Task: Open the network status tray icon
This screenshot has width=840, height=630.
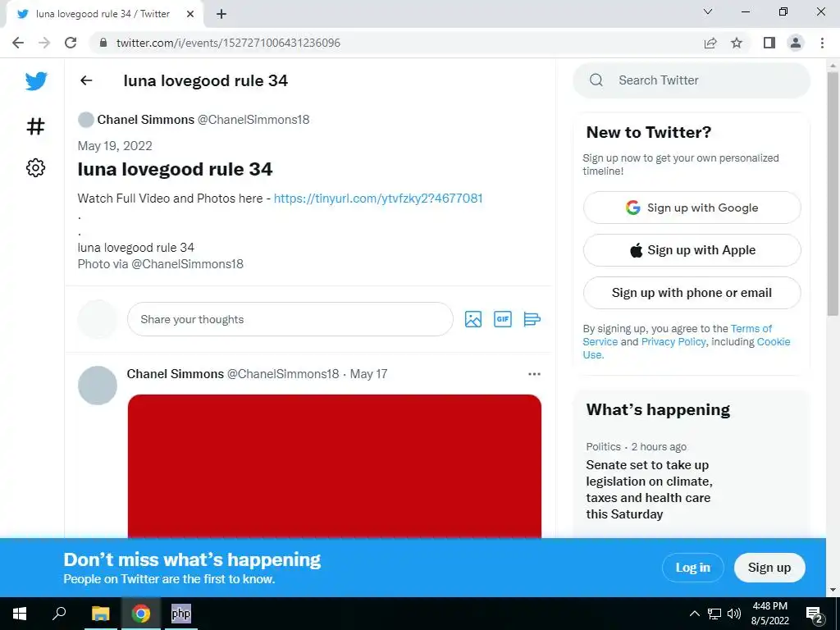Action: 714,614
